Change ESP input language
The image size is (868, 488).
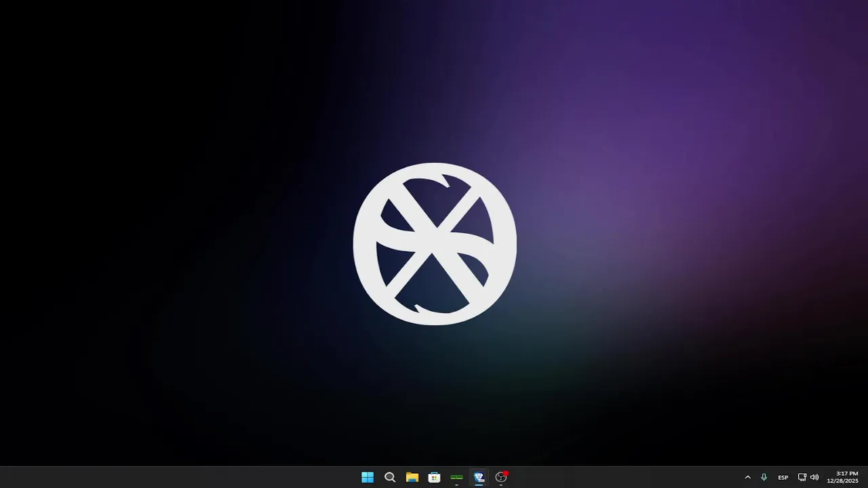(783, 477)
